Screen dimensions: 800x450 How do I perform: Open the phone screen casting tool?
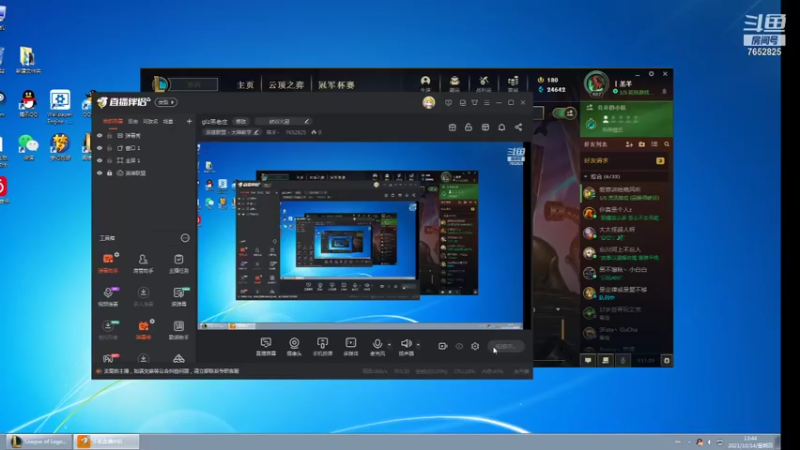tap(322, 346)
